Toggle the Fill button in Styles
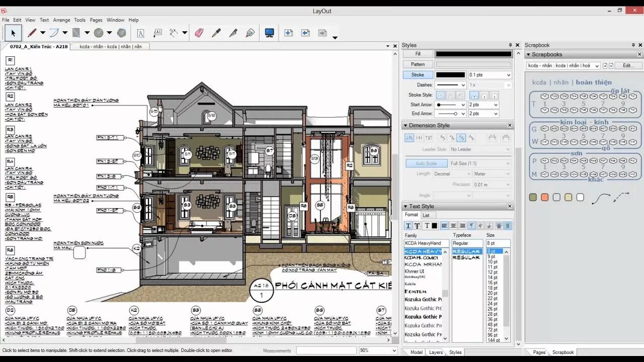644x362 pixels. [418, 54]
